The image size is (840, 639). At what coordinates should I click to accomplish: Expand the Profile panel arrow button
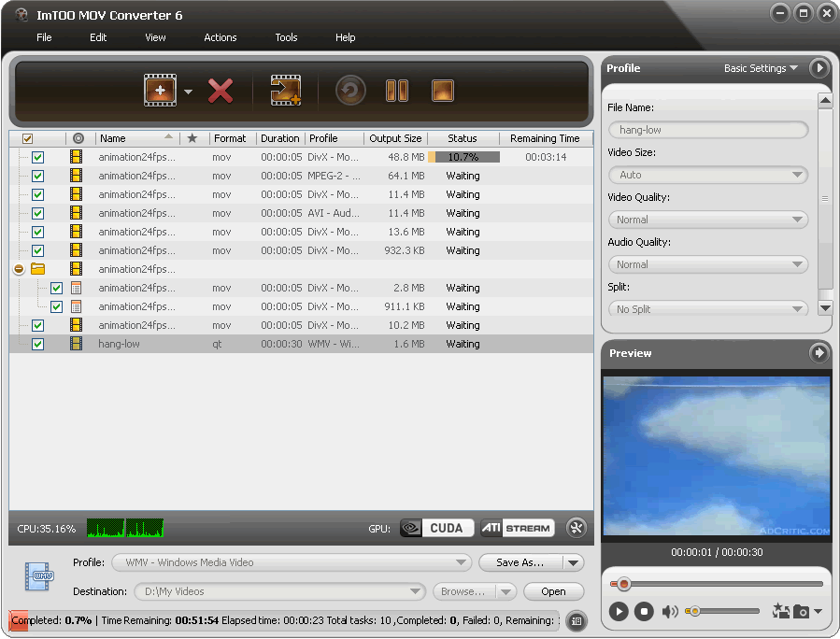pyautogui.click(x=819, y=68)
